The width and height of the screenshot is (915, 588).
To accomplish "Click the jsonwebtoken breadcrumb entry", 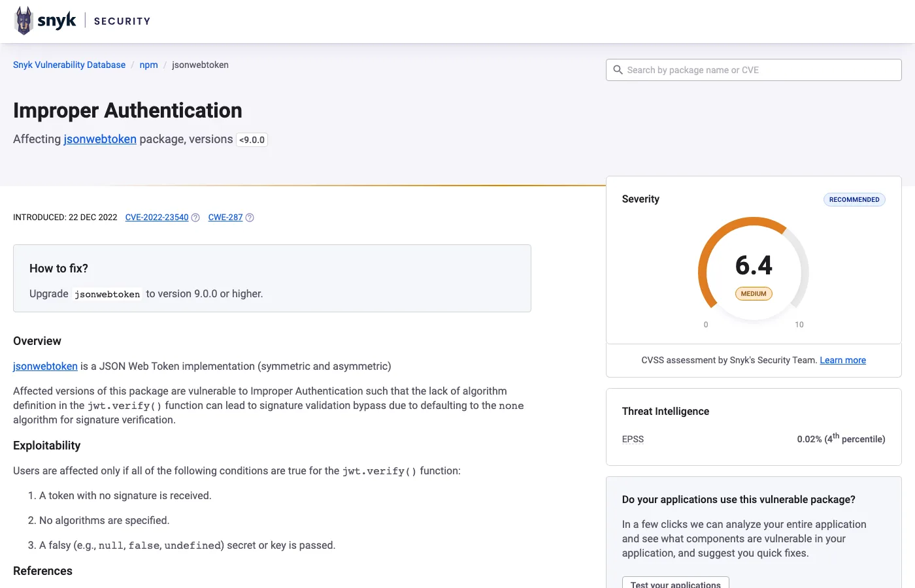I will [200, 65].
